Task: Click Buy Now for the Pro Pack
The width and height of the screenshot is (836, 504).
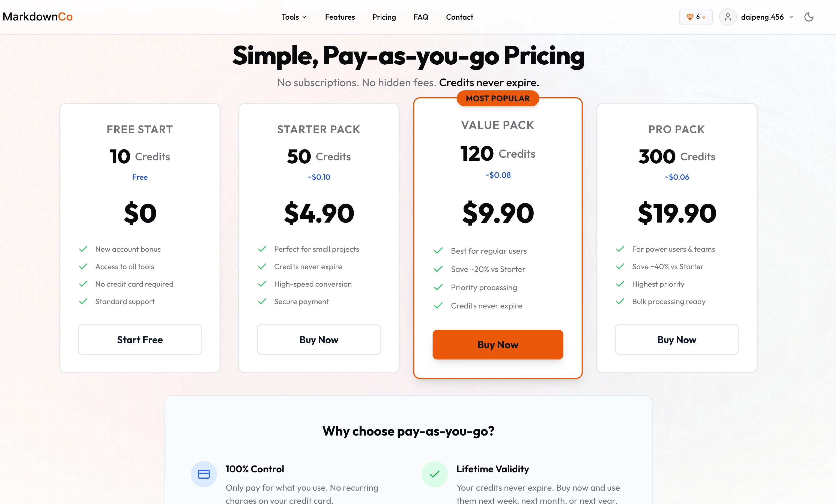Action: click(x=677, y=340)
